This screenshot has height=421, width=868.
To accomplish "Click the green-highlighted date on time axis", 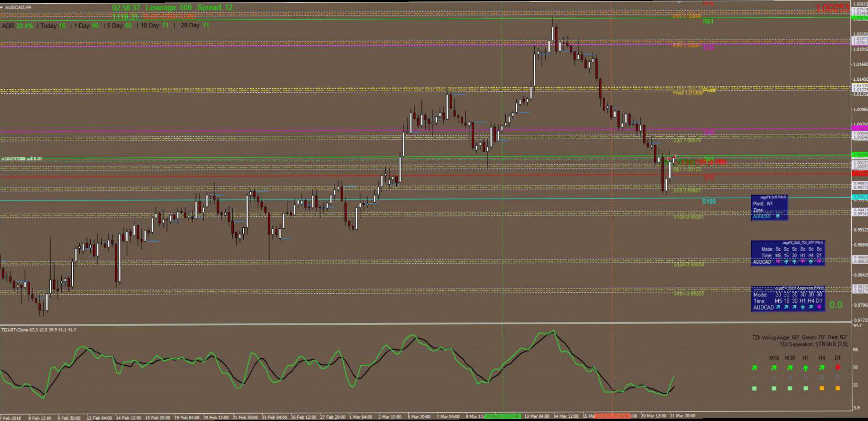I will click(503, 416).
